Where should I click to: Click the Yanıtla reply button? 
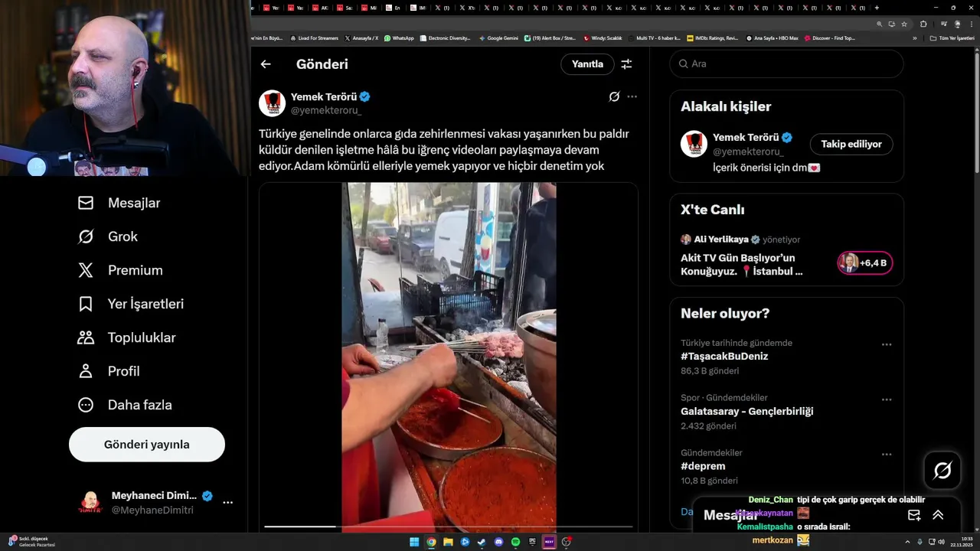click(x=587, y=64)
